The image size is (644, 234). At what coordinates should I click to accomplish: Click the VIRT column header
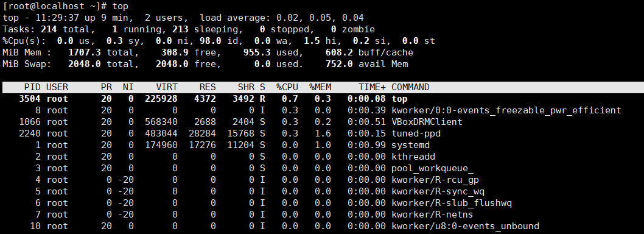167,87
